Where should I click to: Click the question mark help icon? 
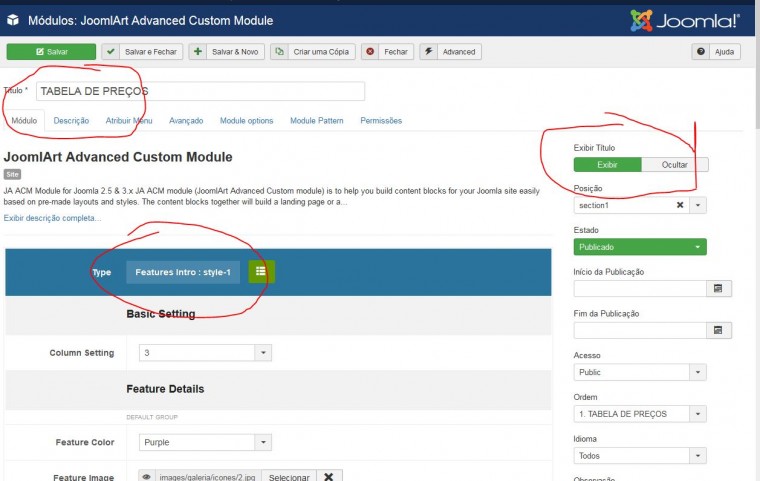point(700,51)
